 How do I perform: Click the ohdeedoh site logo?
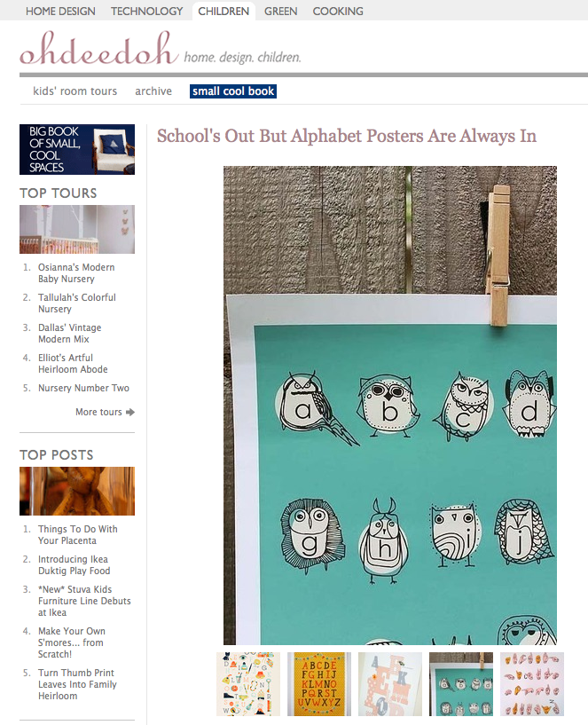(x=99, y=48)
